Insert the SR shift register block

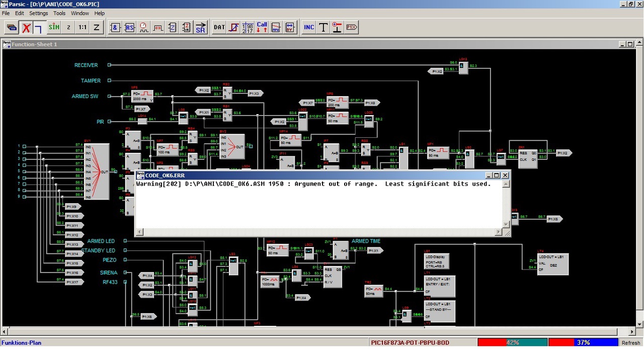click(200, 27)
